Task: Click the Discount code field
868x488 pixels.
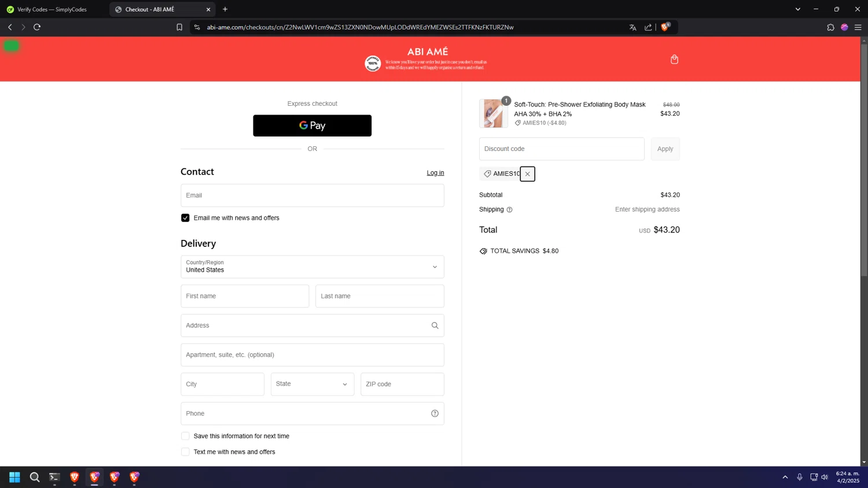Action: pyautogui.click(x=561, y=149)
